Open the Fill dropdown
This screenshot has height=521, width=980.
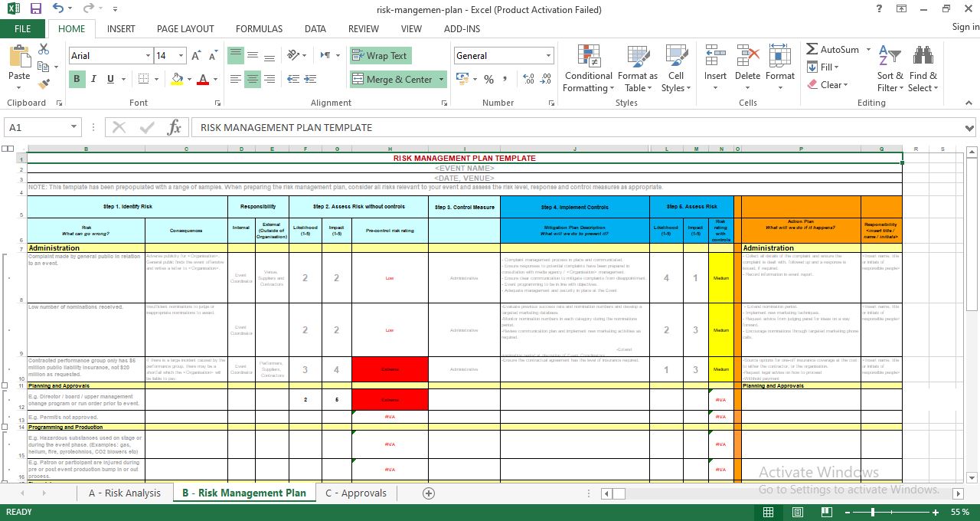click(x=824, y=67)
